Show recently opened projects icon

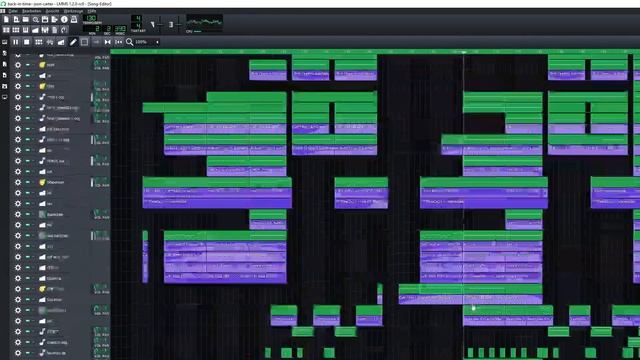click(x=36, y=19)
